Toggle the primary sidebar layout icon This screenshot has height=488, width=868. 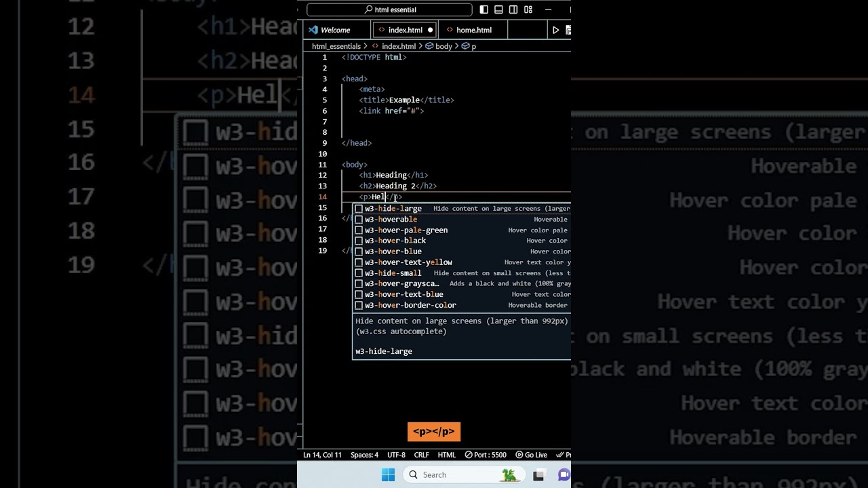tap(484, 9)
